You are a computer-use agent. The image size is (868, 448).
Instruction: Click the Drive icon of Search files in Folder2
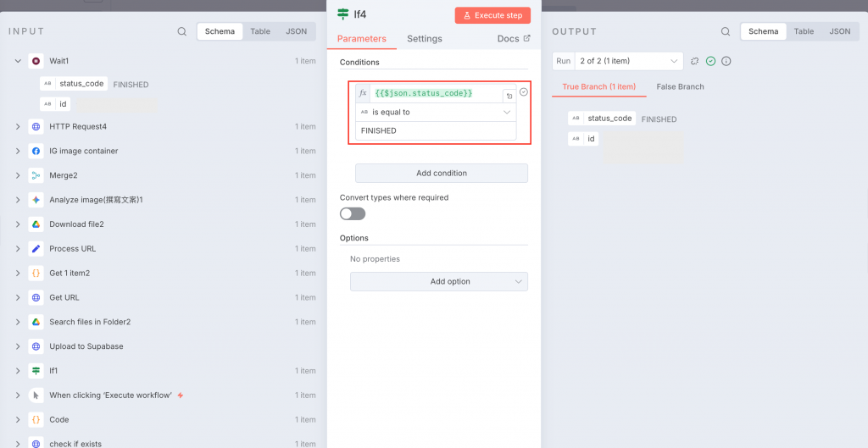tap(36, 322)
